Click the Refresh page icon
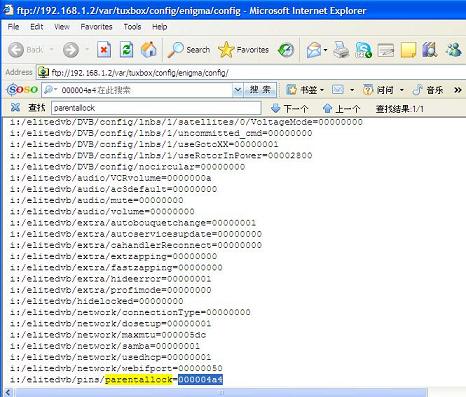Viewport: 466px width, 397px height. [x=126, y=50]
